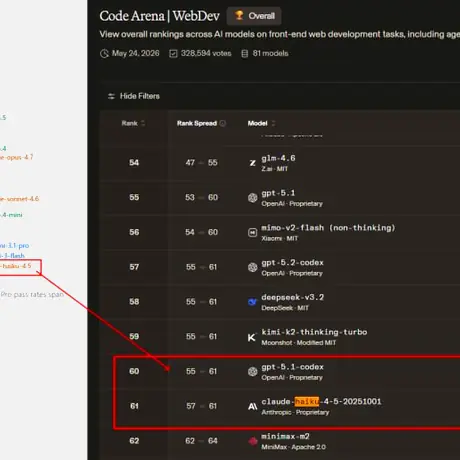Click OpenAI logo beside gpt-5.1-codex
This screenshot has width=460, height=460.
253,371
